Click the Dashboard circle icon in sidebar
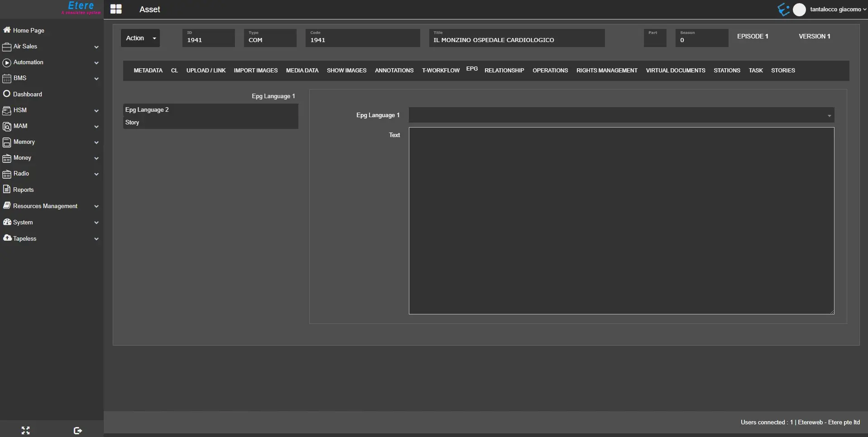Screen dimensions: 868x437 tap(7, 94)
